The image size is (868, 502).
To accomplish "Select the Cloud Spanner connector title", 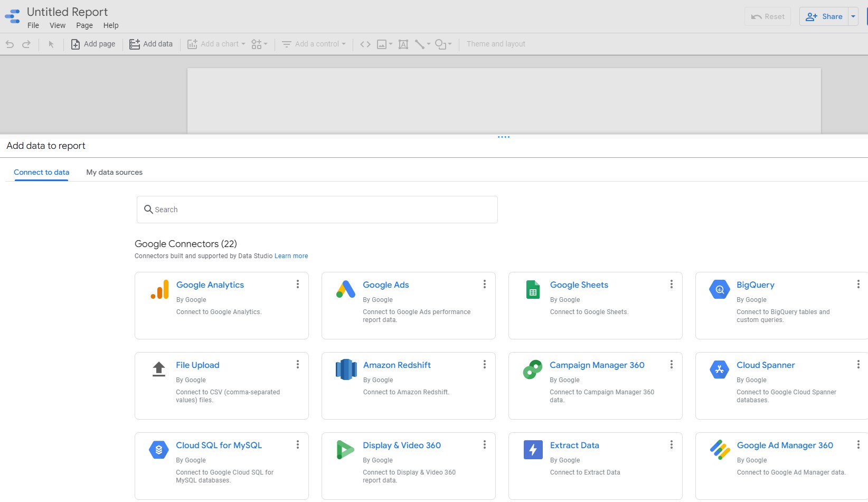I will click(766, 365).
